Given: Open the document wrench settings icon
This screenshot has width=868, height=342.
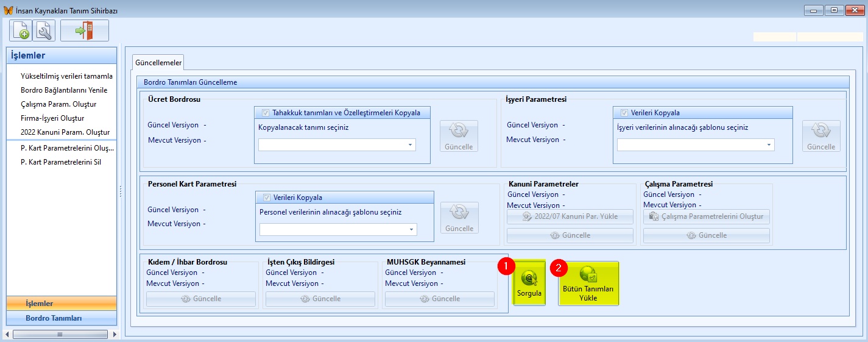Looking at the screenshot, I should click(x=44, y=30).
